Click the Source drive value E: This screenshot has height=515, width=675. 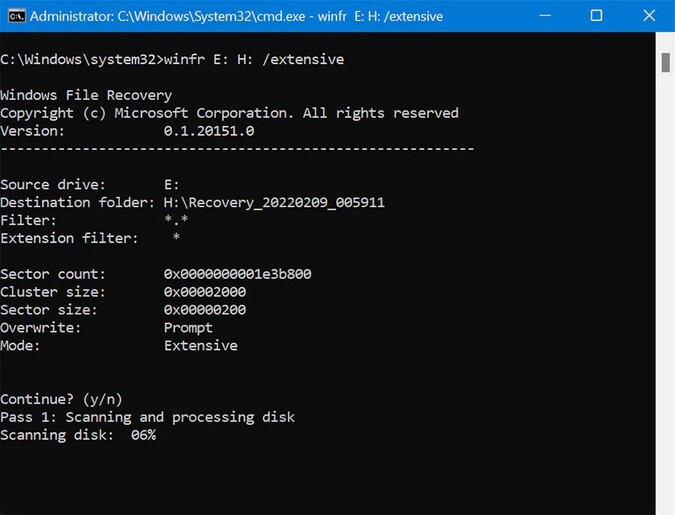(172, 184)
